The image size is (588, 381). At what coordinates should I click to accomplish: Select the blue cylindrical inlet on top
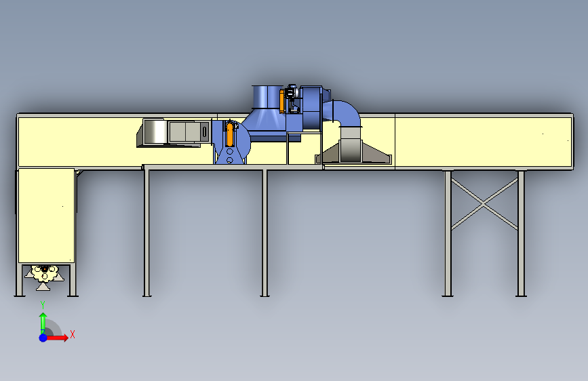[x=267, y=97]
